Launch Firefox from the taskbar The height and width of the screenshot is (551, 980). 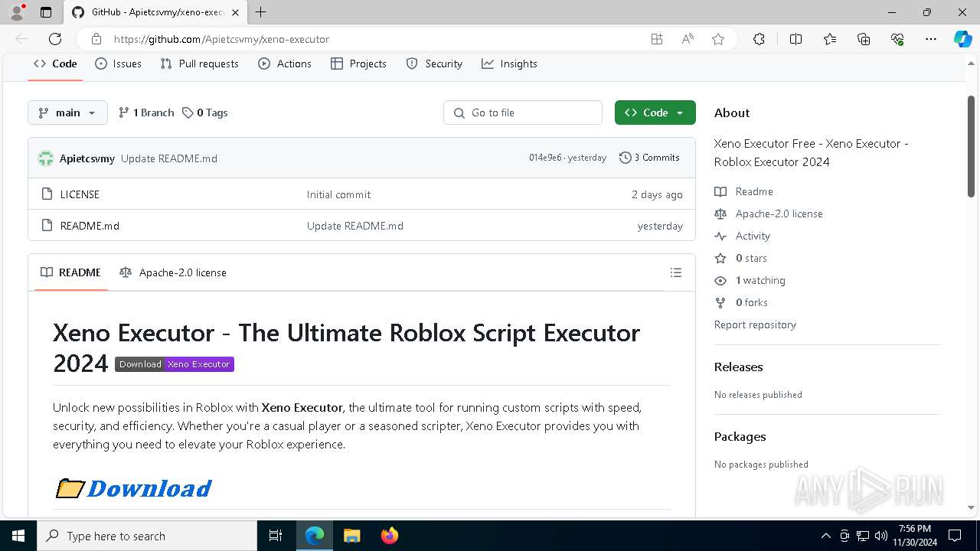pyautogui.click(x=389, y=536)
